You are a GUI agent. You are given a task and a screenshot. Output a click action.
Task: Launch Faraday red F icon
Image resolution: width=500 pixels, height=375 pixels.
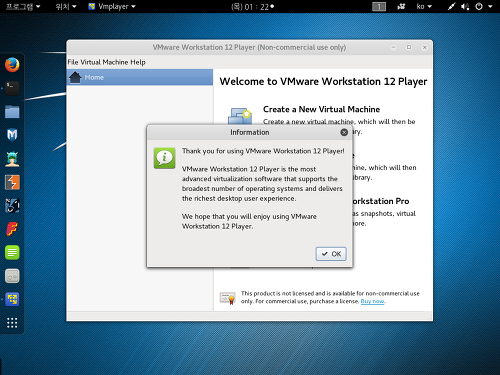[12, 229]
